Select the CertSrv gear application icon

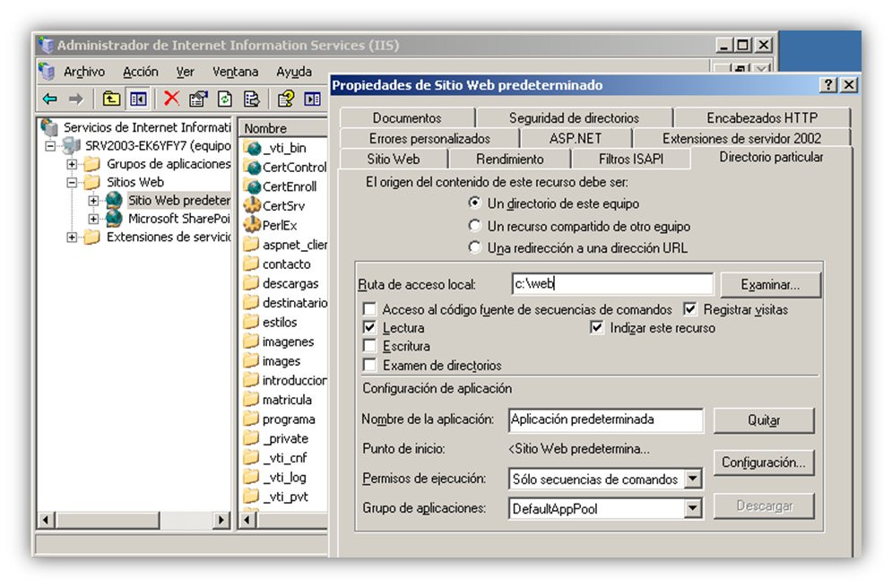[x=252, y=205]
